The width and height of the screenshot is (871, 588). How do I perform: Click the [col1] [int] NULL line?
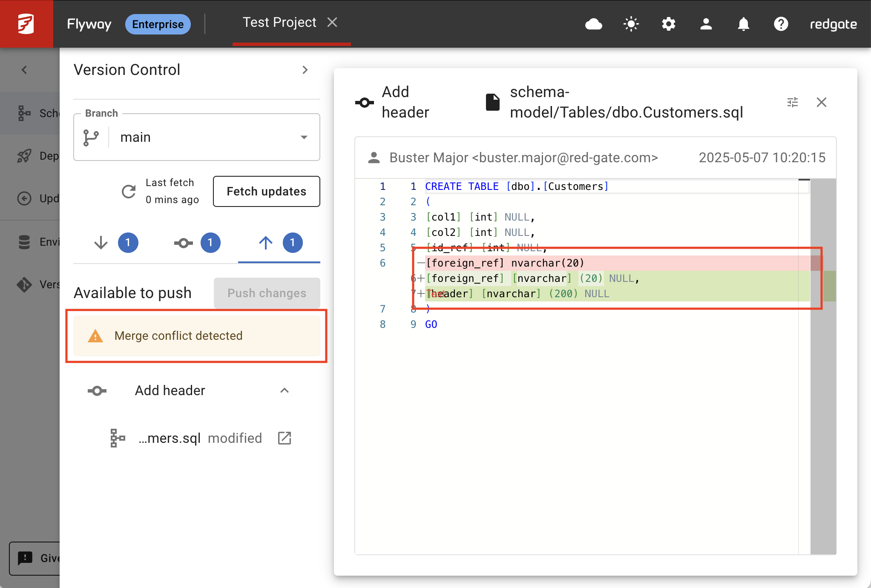(x=480, y=217)
